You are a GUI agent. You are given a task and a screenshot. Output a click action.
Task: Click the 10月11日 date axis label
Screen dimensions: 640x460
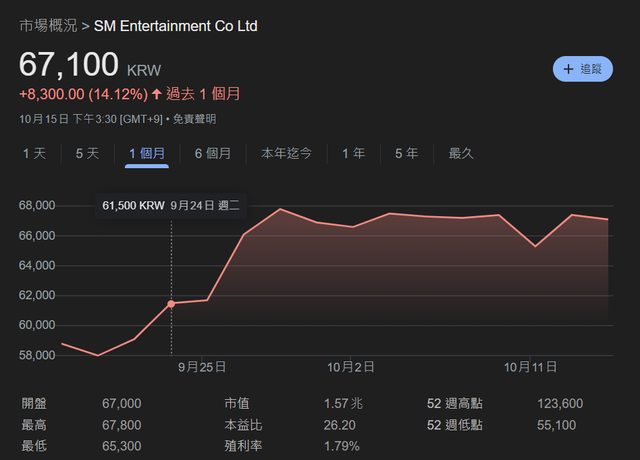tap(530, 367)
